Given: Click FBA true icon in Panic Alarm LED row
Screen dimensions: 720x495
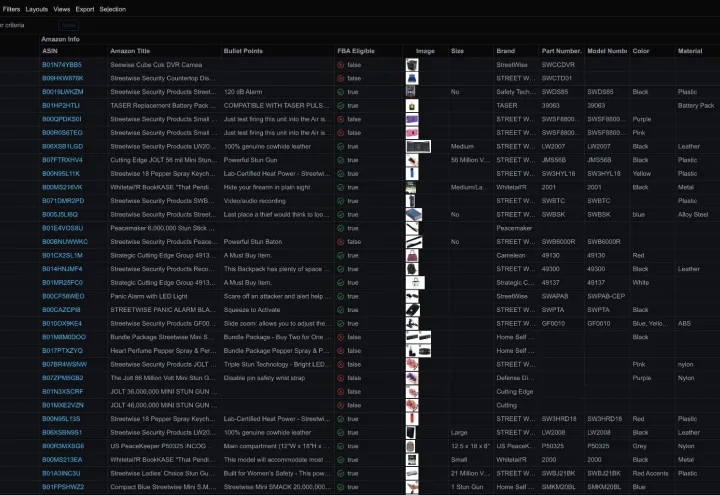Looking at the screenshot, I should point(341,297).
